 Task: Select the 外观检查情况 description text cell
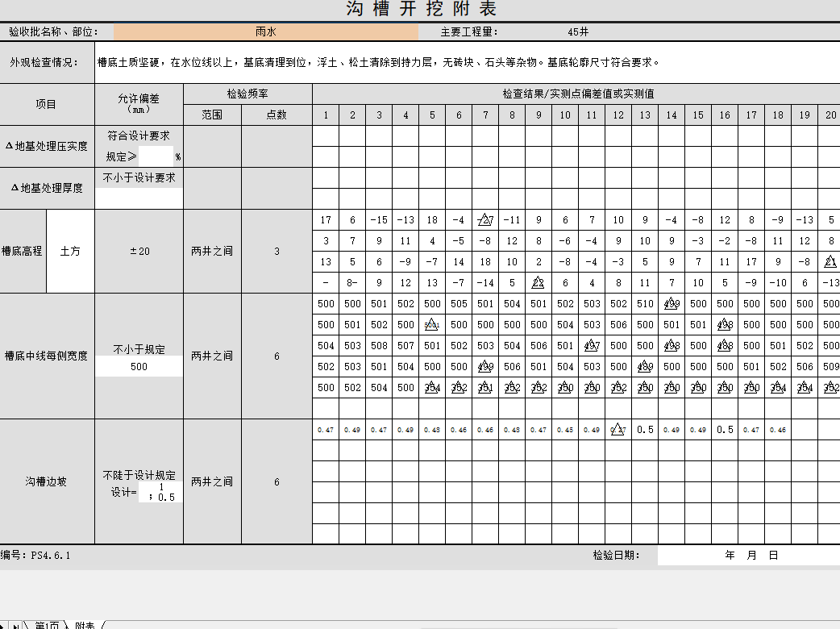point(467,62)
